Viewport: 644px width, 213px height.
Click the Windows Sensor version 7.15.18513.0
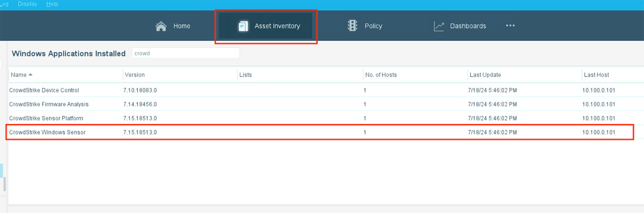coord(140,132)
